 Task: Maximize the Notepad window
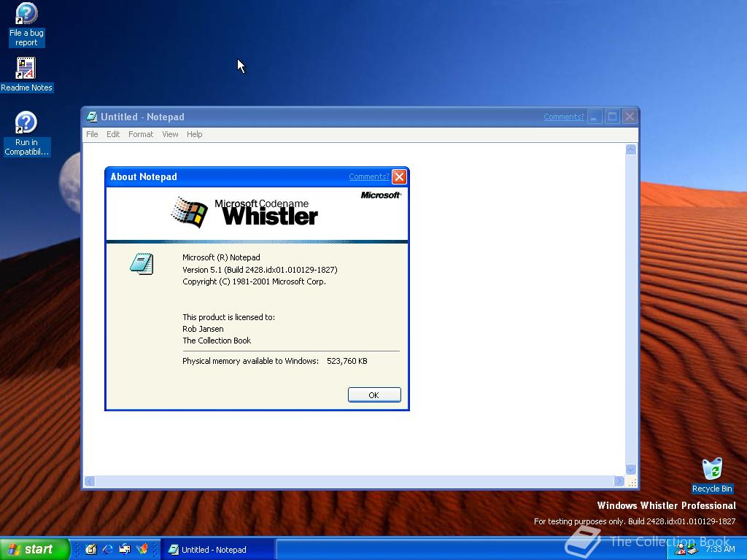612,117
